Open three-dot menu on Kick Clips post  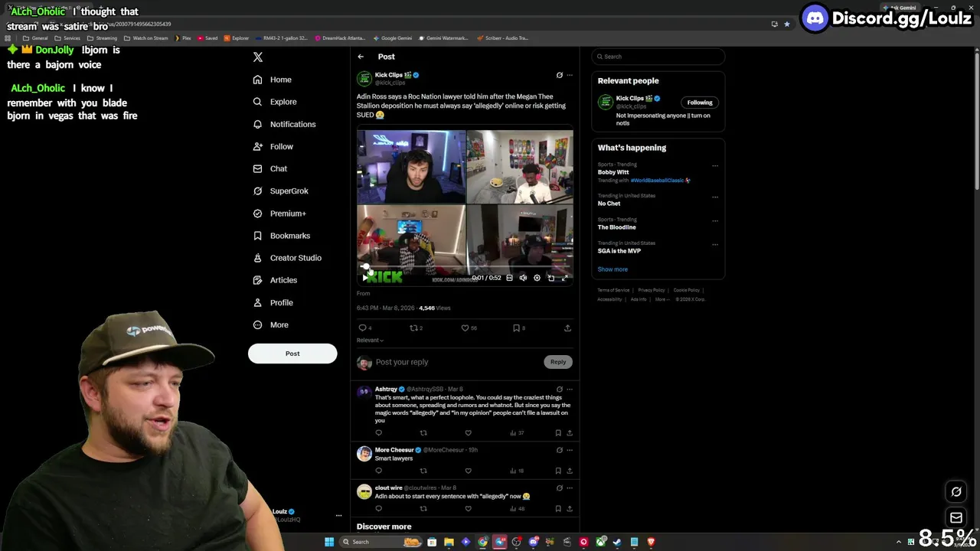coord(569,75)
